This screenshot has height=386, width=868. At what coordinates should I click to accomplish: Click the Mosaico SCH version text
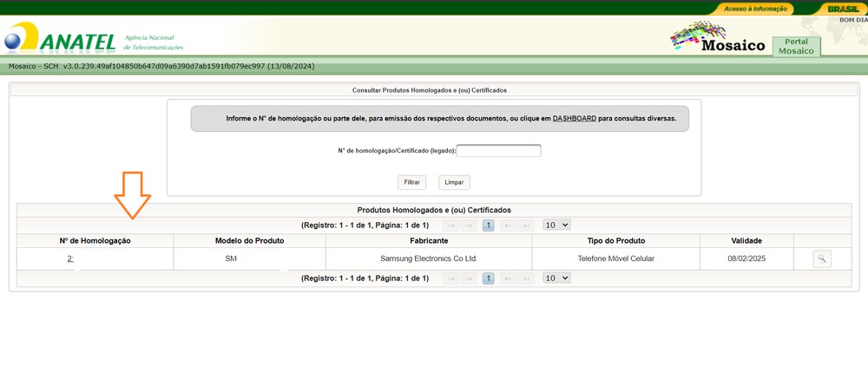tap(161, 67)
